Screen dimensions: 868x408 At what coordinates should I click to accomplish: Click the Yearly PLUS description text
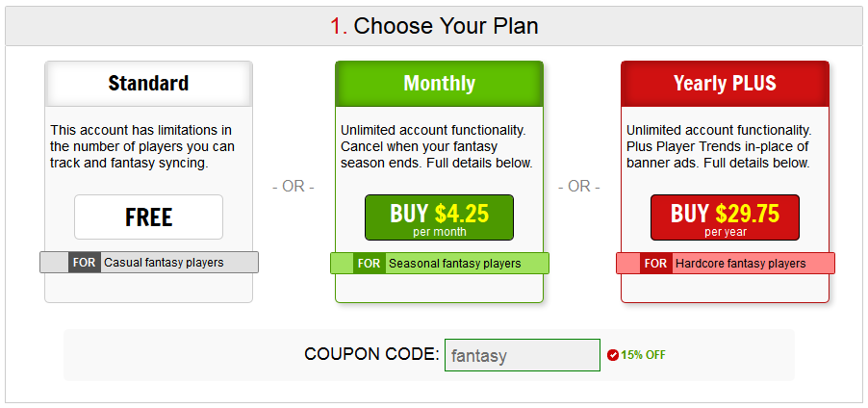point(719,146)
